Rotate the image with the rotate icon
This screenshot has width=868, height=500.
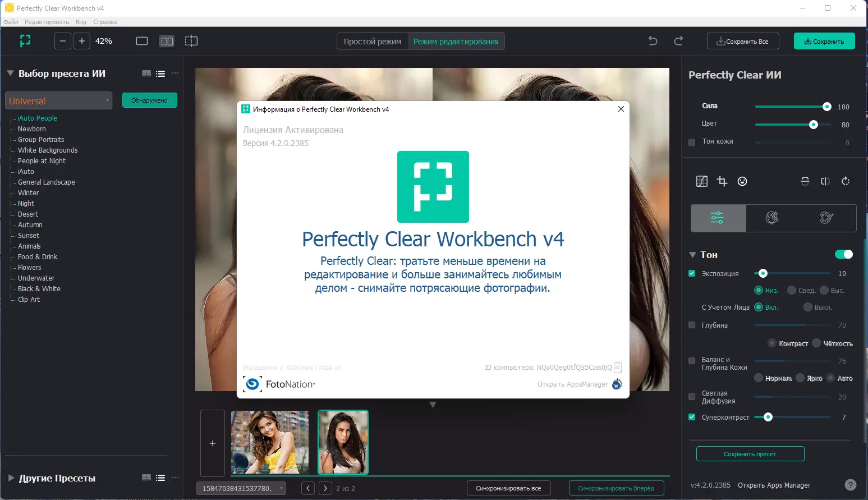(845, 181)
